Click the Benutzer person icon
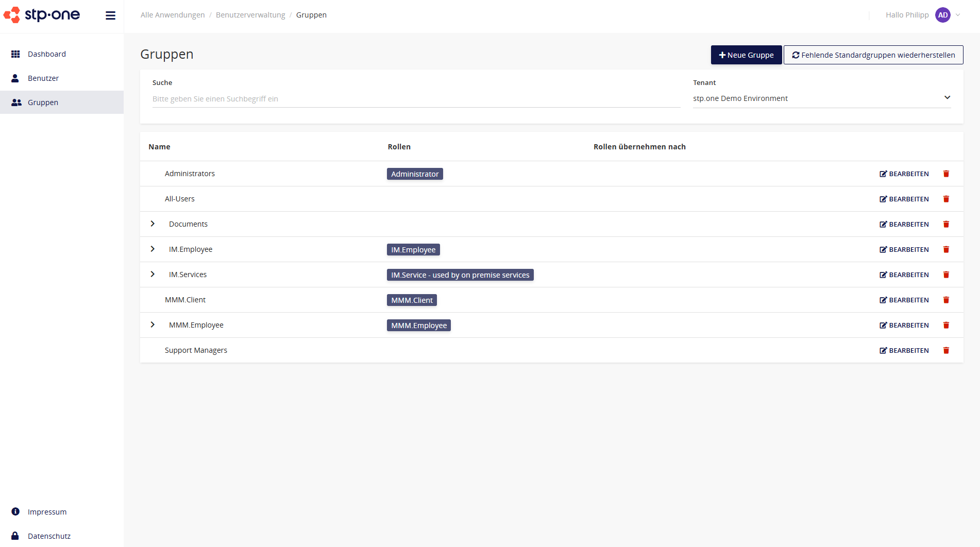 click(15, 78)
